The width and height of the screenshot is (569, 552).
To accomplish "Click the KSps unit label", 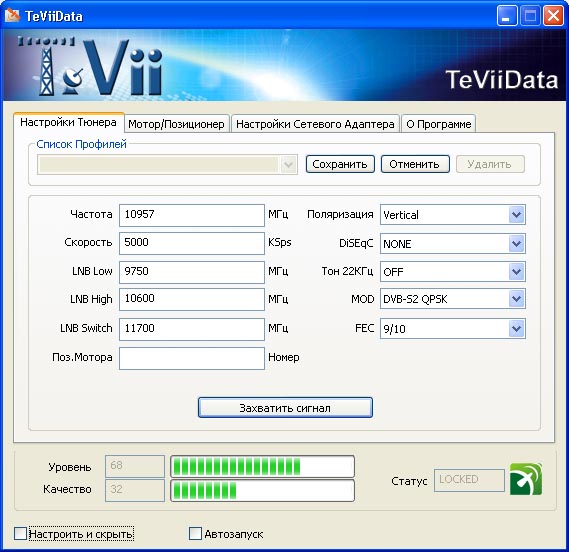I will [x=280, y=242].
